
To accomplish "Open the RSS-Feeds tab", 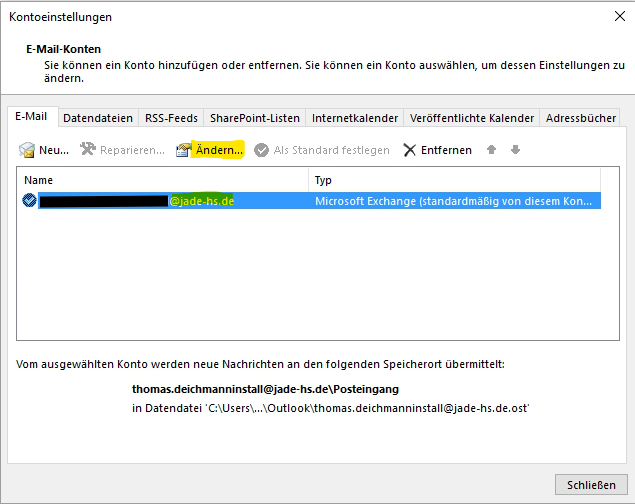I will [171, 118].
